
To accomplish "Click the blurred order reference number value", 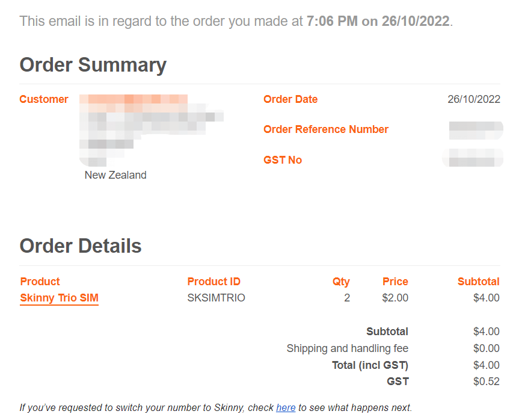I will pyautogui.click(x=476, y=130).
